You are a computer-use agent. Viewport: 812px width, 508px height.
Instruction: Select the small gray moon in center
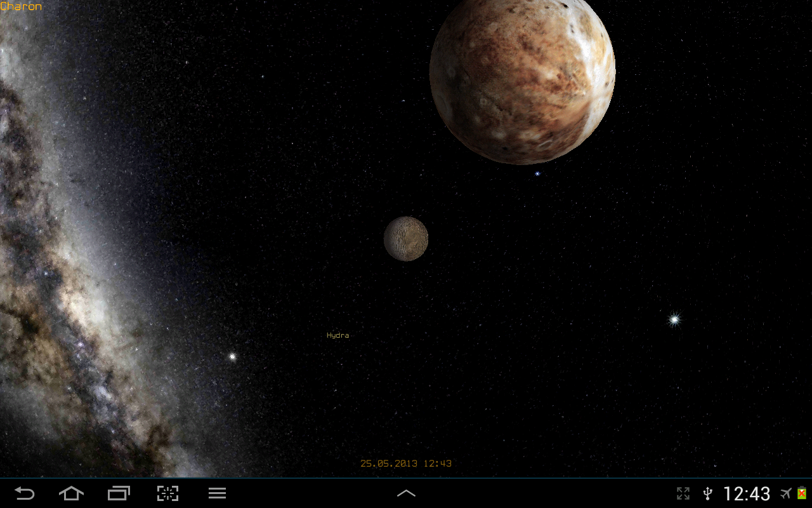[x=406, y=238]
